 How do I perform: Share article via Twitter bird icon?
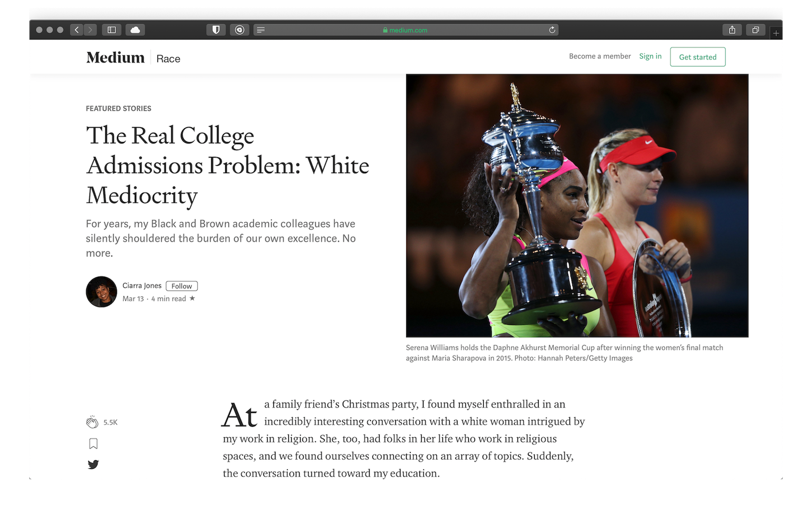[x=94, y=464]
